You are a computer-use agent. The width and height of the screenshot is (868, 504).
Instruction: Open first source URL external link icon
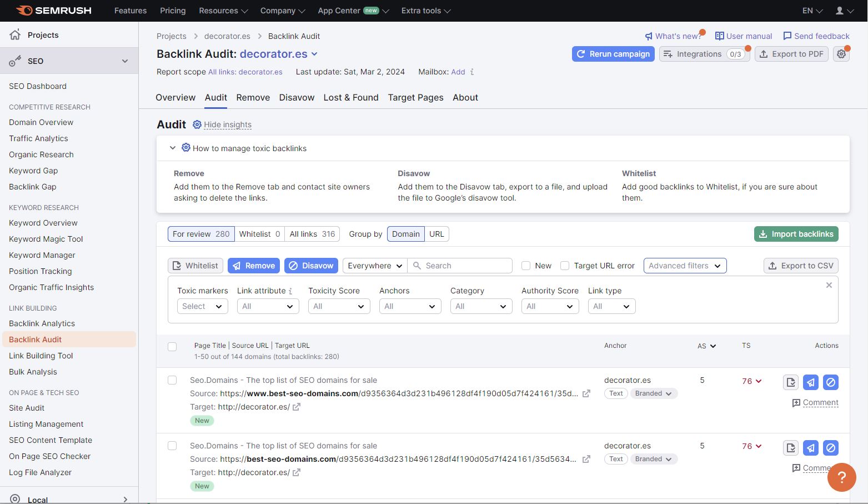586,393
